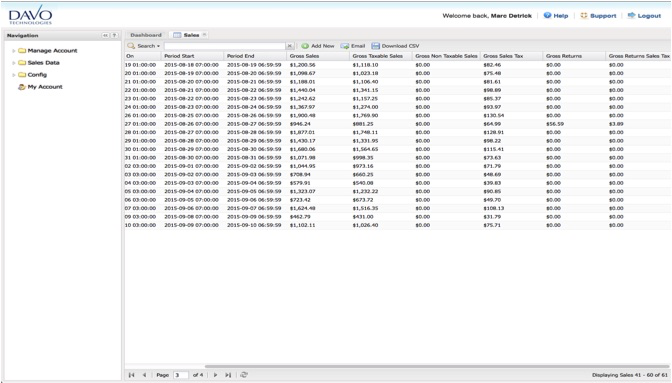
Task: Click the page number input field
Action: [x=180, y=375]
